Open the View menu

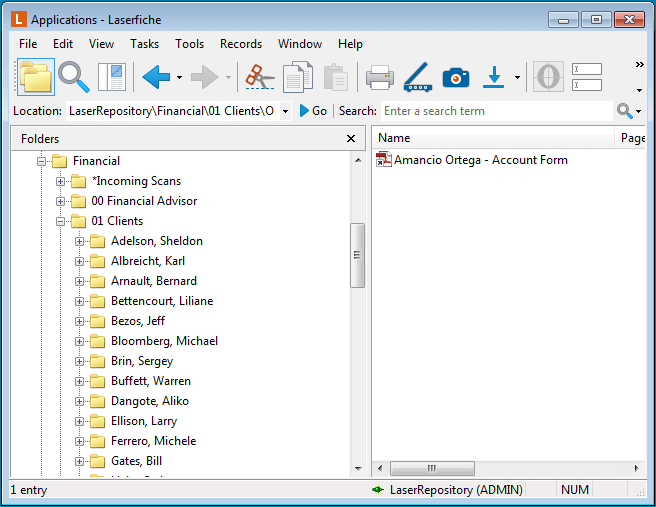click(x=101, y=44)
